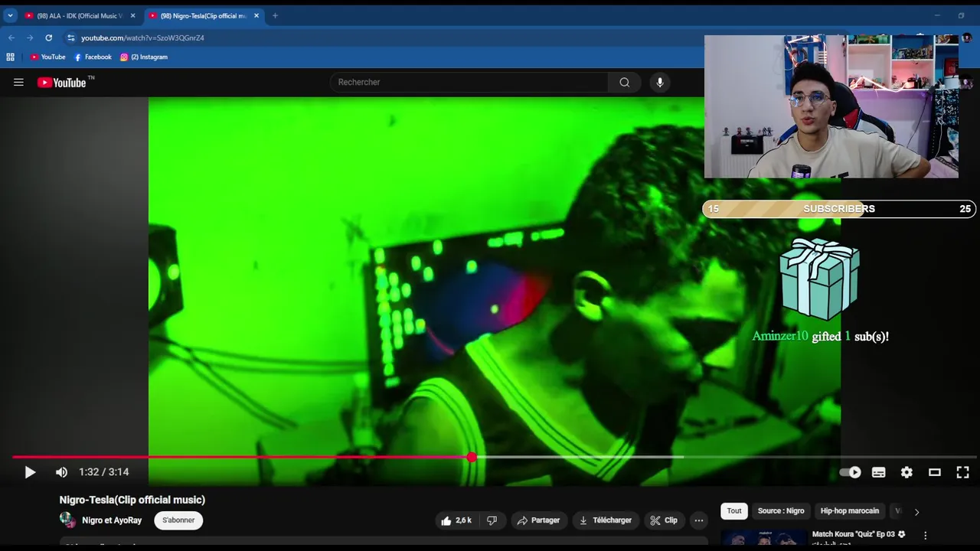980x551 pixels.
Task: Toggle the autoplay switch
Action: 850,472
